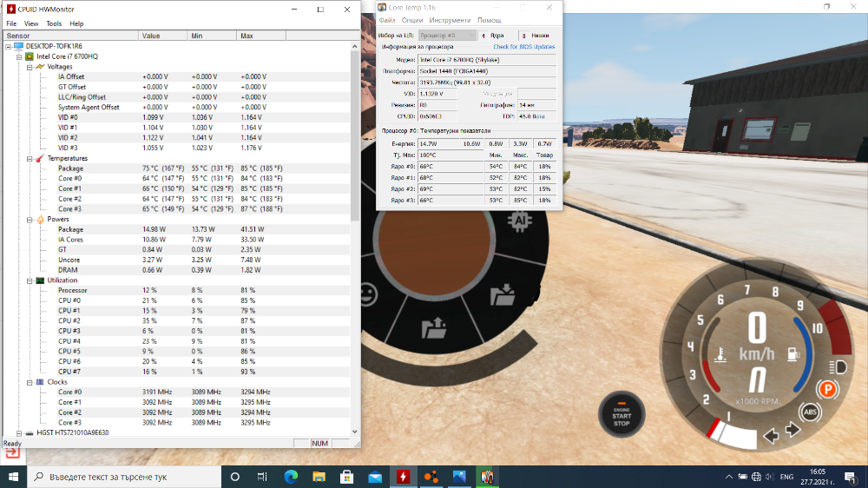Click the taskbar search box

point(124,477)
